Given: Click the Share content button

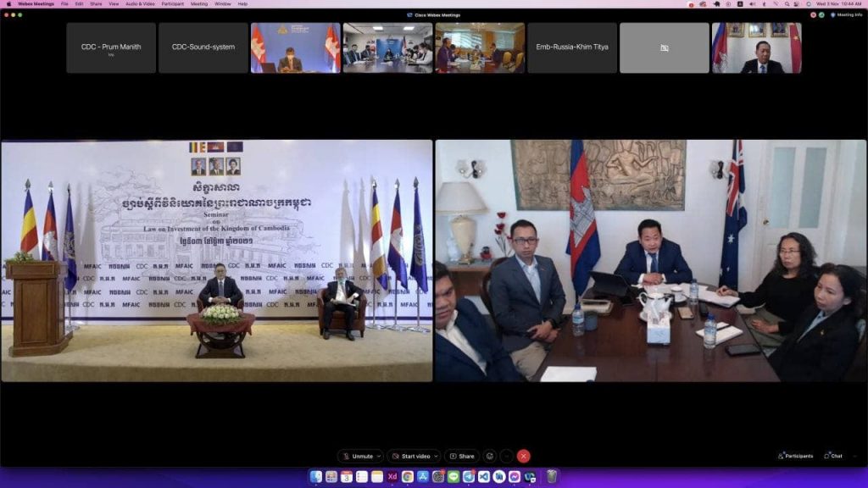Looking at the screenshot, I should click(x=462, y=456).
